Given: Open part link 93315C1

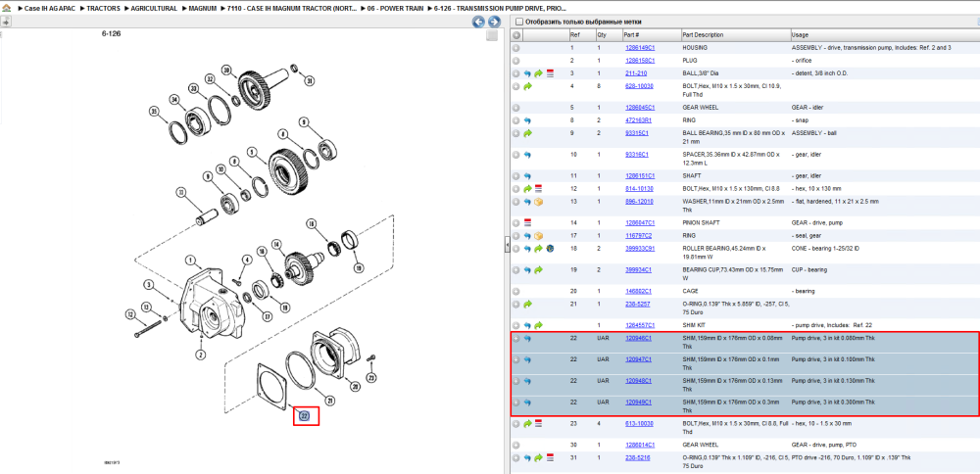Looking at the screenshot, I should (637, 133).
